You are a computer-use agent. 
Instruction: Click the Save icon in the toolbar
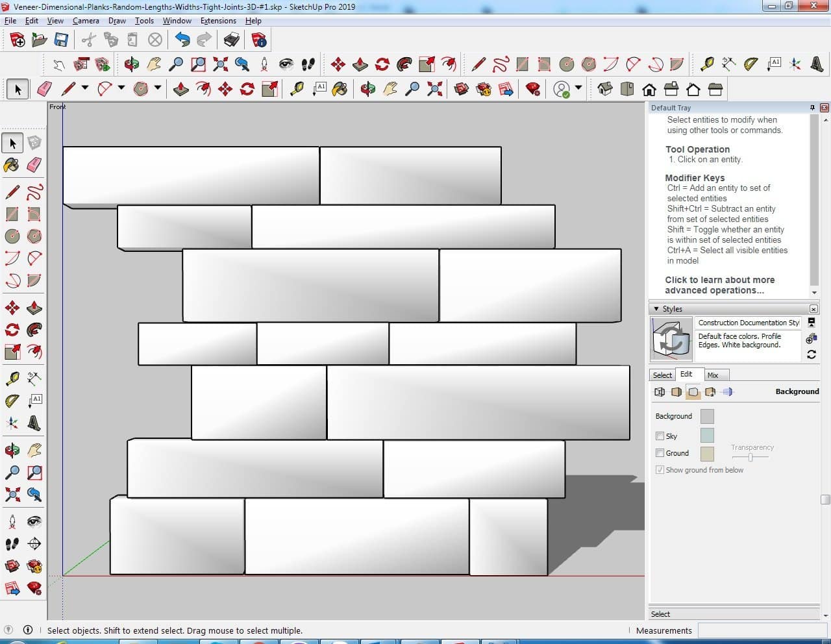click(x=61, y=40)
